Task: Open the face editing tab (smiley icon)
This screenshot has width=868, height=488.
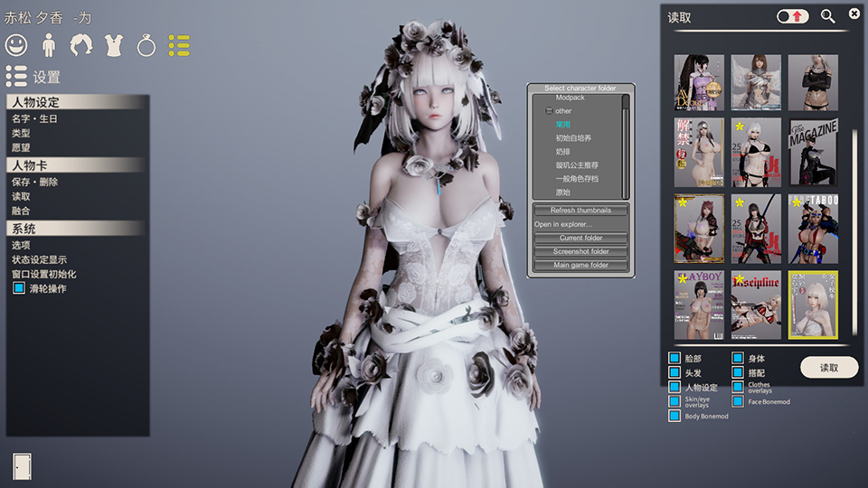Action: 16,44
